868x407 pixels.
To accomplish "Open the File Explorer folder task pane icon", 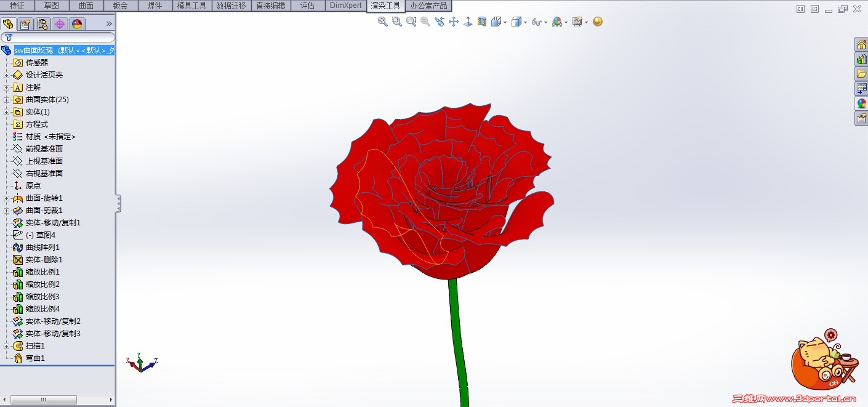I will pyautogui.click(x=861, y=74).
